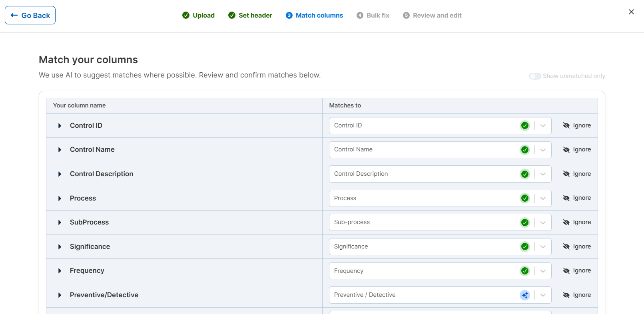Expand the Process row
The width and height of the screenshot is (644, 314).
[60, 199]
